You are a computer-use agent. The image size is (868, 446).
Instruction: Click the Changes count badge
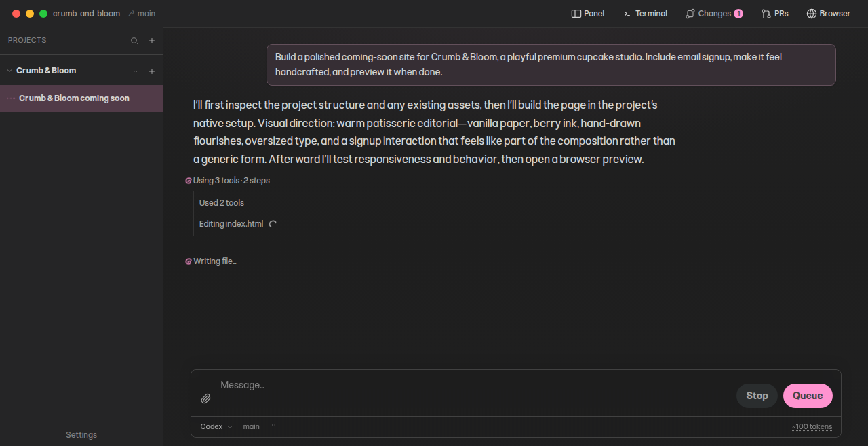[x=738, y=14]
